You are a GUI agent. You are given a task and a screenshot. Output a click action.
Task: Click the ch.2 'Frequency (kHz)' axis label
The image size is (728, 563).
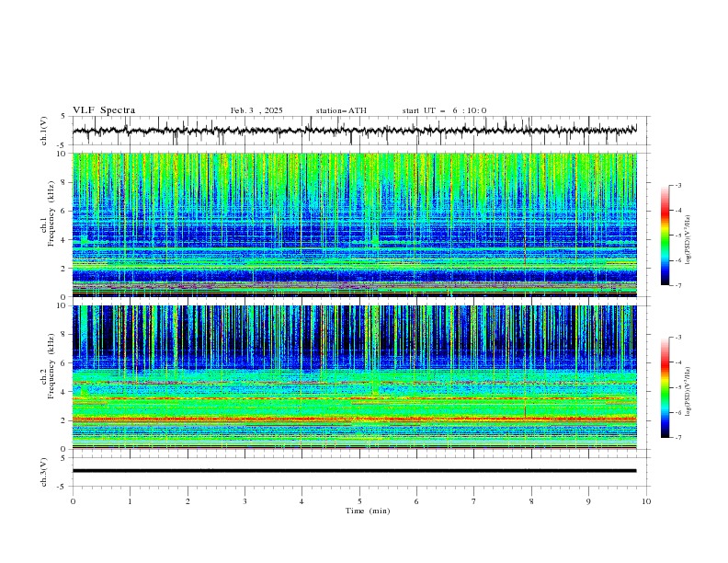tap(51, 365)
